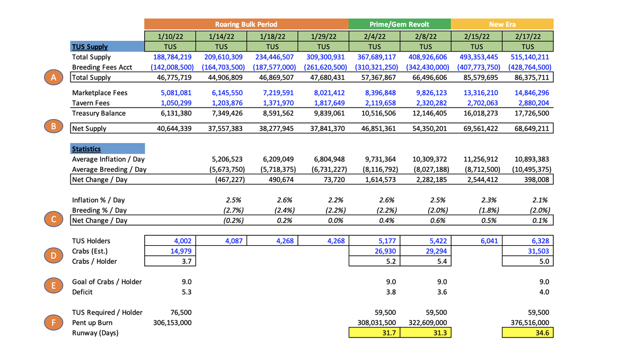Click the crabs estimate cell 31,503

click(x=528, y=251)
